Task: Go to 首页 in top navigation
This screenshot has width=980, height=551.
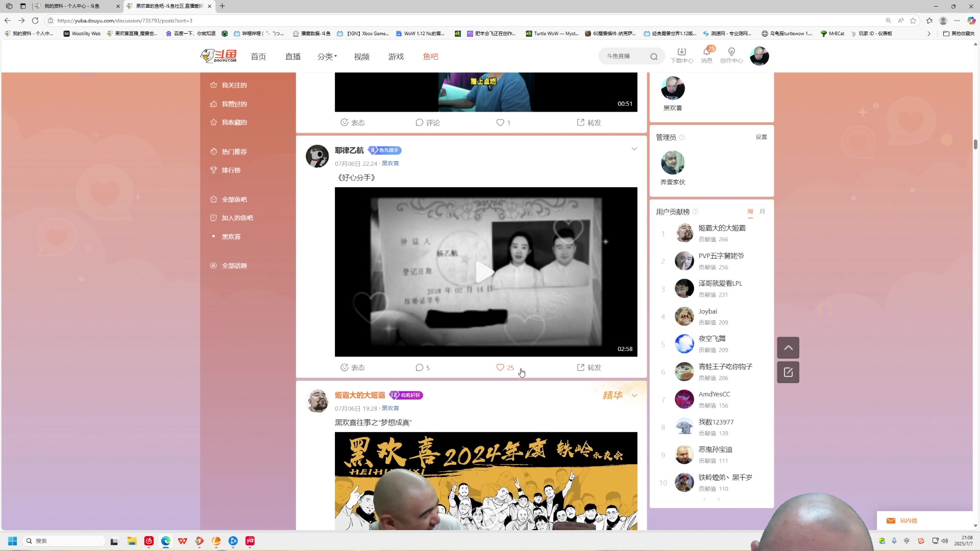Action: pos(258,57)
